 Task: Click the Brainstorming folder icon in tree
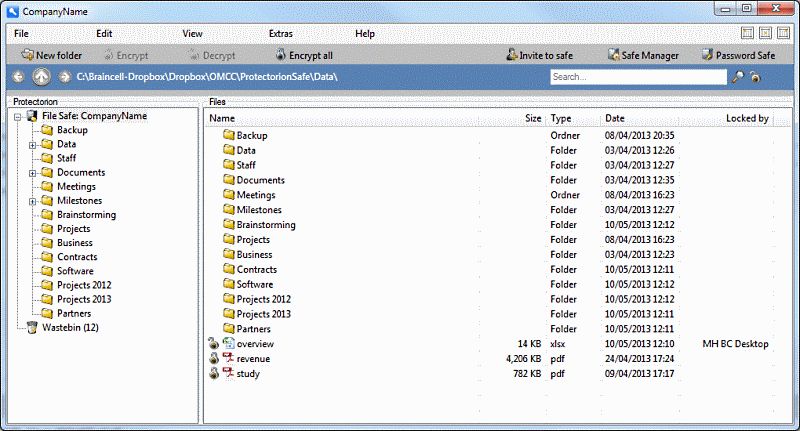47,214
